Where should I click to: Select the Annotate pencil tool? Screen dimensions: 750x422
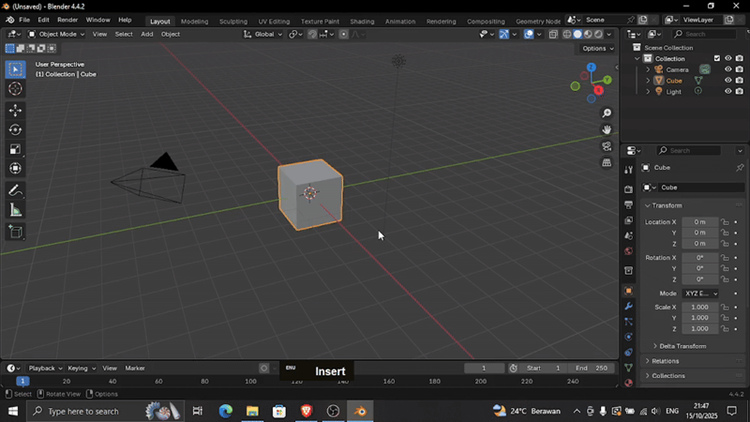coord(15,190)
